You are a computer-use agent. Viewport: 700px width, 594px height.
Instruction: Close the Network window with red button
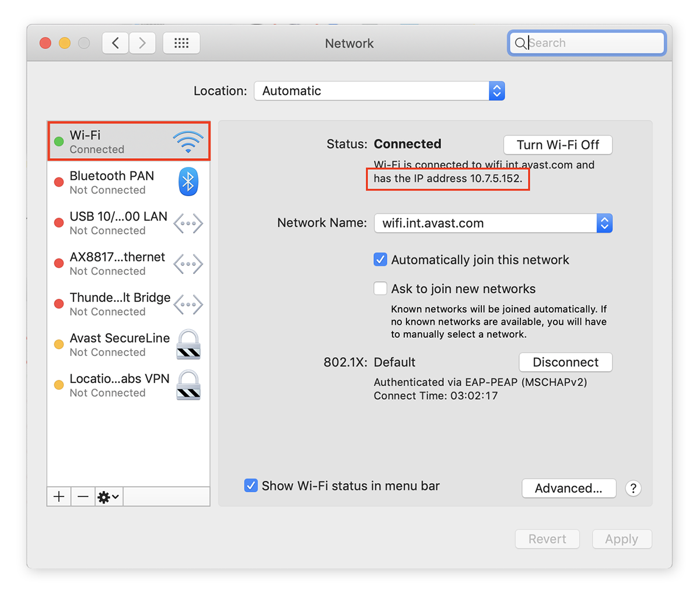tap(45, 43)
